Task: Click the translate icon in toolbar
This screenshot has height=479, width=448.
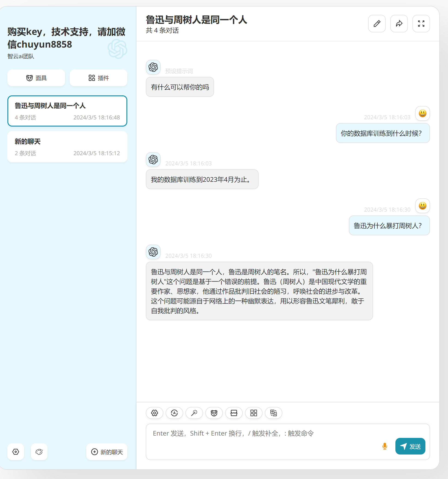Action: [x=273, y=413]
